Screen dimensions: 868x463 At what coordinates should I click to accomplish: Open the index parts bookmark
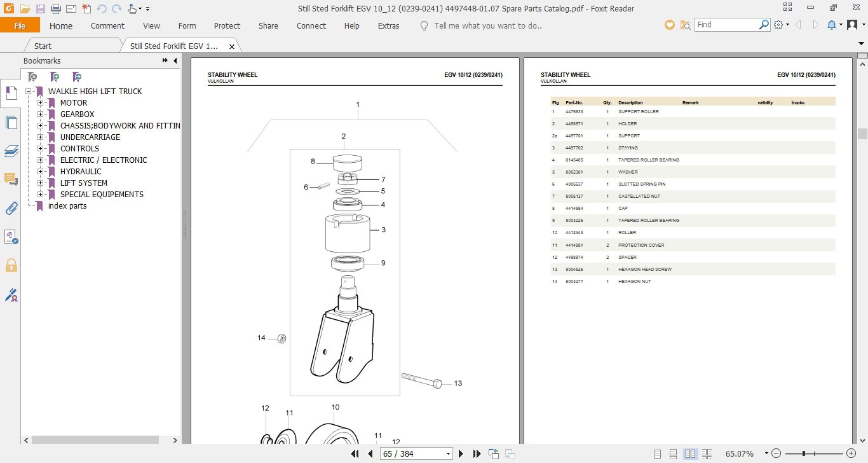pyautogui.click(x=67, y=205)
